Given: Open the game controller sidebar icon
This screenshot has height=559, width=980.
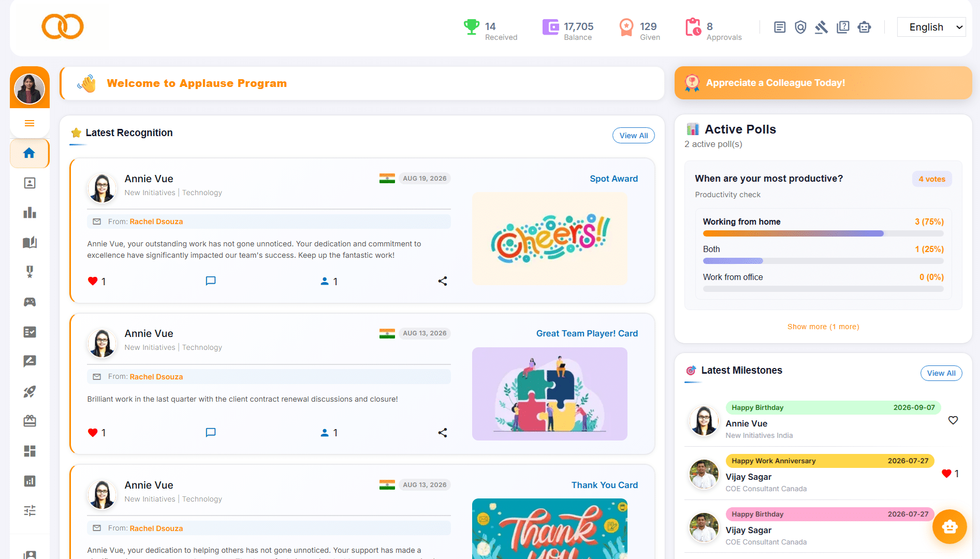Looking at the screenshot, I should tap(30, 302).
